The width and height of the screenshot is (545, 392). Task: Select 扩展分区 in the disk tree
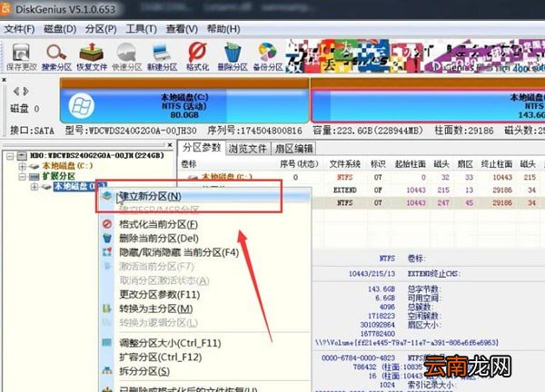pyautogui.click(x=59, y=176)
